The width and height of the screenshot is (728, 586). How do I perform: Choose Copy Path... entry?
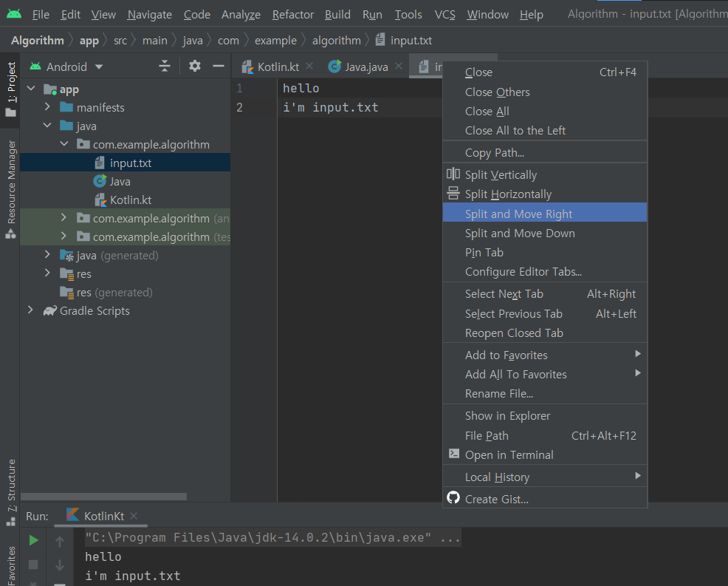pyautogui.click(x=545, y=152)
